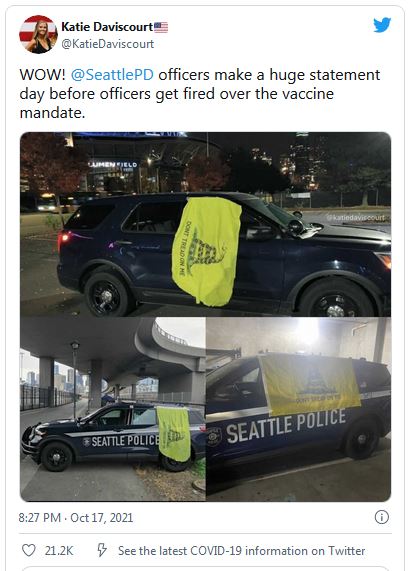Click the Twitter bird logo

tap(382, 25)
